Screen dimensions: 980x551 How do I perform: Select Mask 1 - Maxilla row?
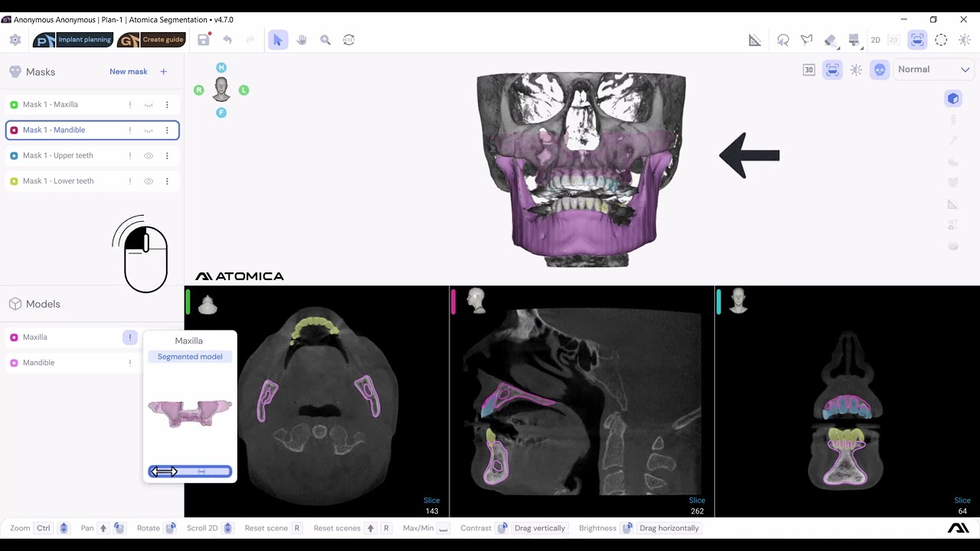(93, 105)
